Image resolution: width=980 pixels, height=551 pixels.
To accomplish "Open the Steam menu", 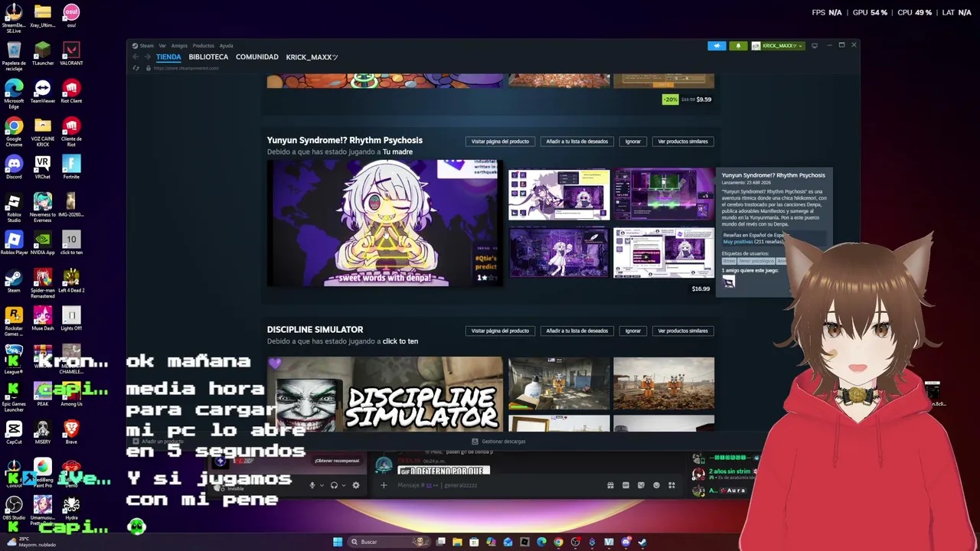I will pyautogui.click(x=143, y=46).
